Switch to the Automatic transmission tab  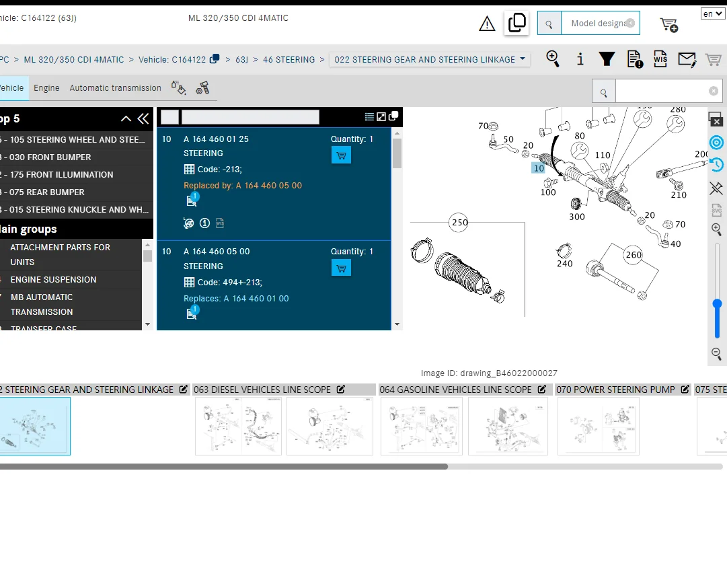pyautogui.click(x=115, y=88)
